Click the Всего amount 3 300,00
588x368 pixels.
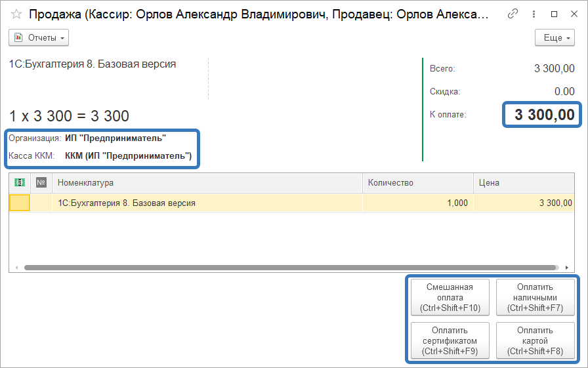pos(555,69)
